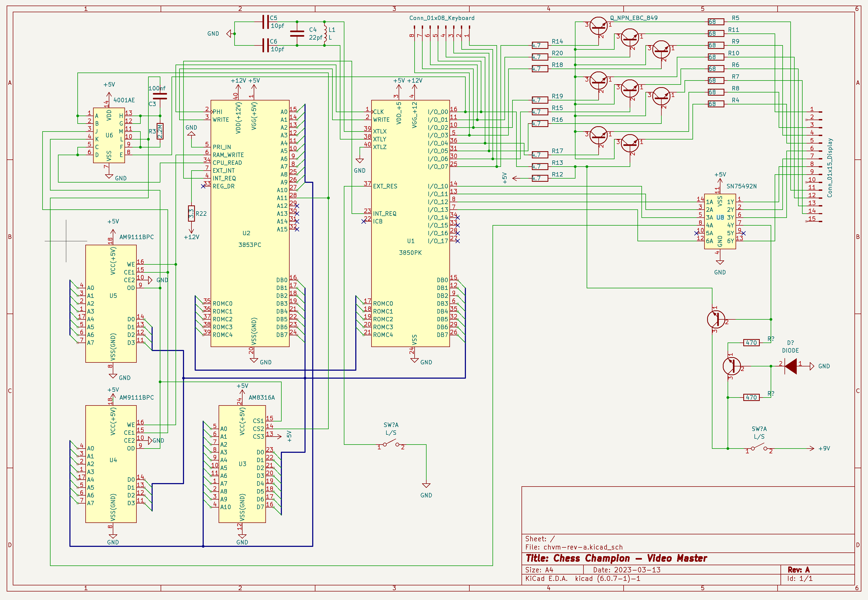
Task: Click the 3853PC value text
Action: [250, 245]
